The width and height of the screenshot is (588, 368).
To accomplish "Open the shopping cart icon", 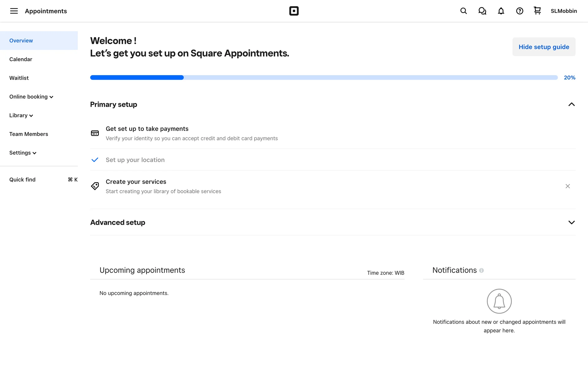I will (x=537, y=11).
